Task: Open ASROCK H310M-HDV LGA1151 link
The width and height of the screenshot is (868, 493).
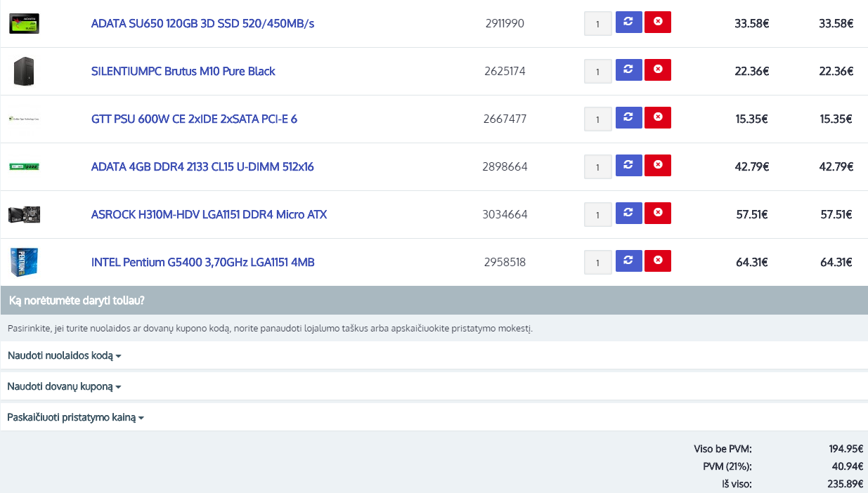Action: click(209, 214)
